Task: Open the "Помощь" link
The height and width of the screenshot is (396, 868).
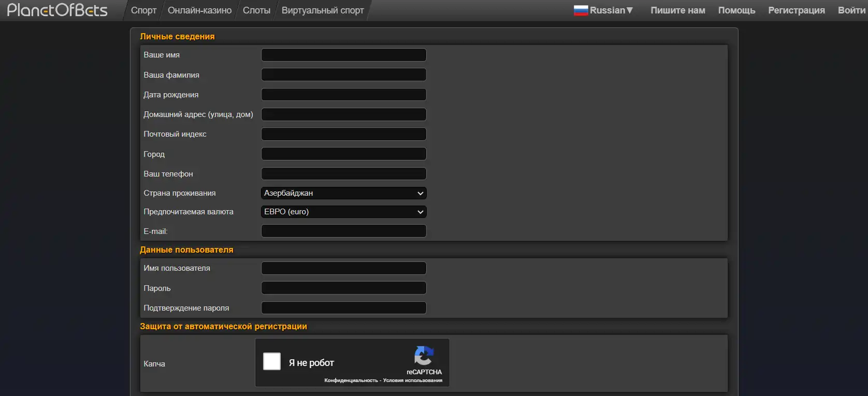Action: pos(736,10)
